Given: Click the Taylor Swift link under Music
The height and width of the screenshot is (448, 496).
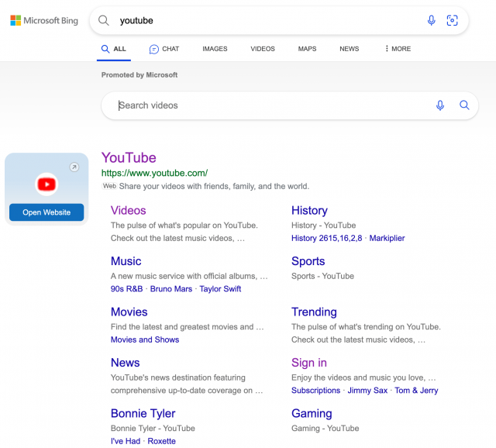Looking at the screenshot, I should (x=220, y=289).
